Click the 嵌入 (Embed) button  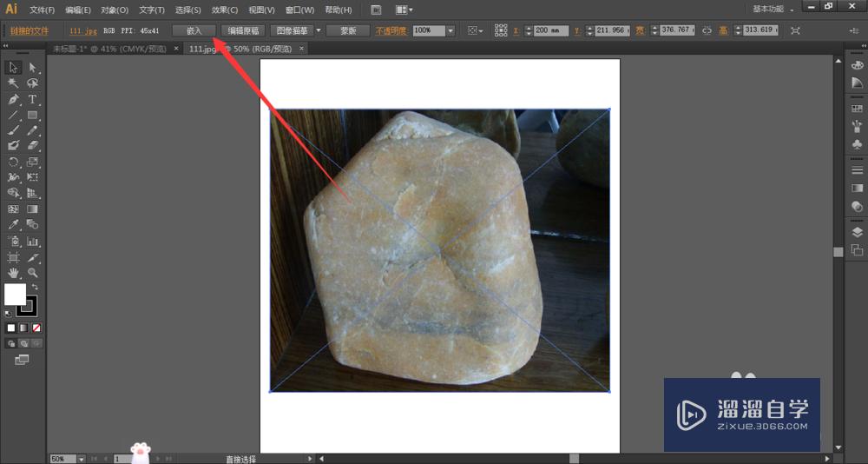coord(194,31)
